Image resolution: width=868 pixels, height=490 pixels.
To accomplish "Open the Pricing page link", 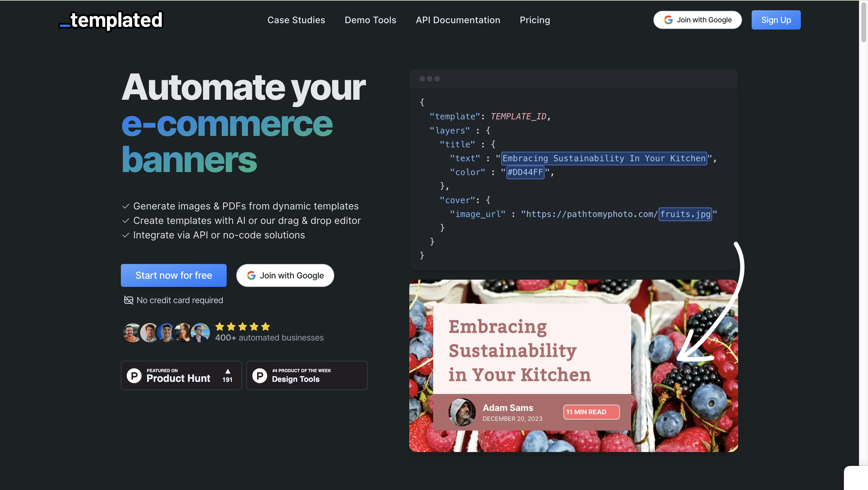I will (534, 20).
